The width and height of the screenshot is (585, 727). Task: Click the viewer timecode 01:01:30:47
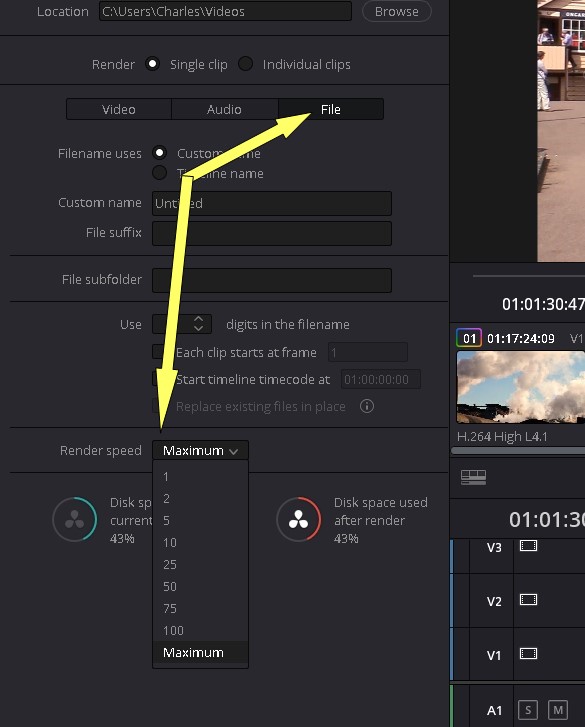(x=543, y=304)
